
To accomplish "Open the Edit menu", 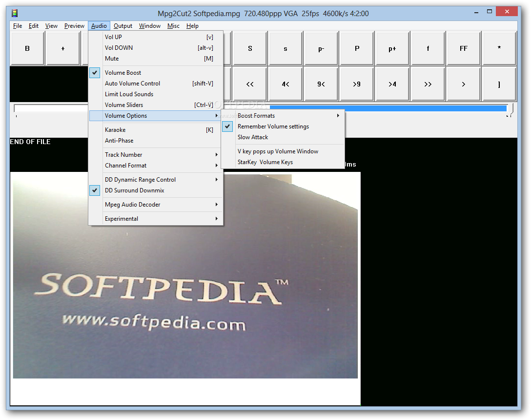I will 34,26.
